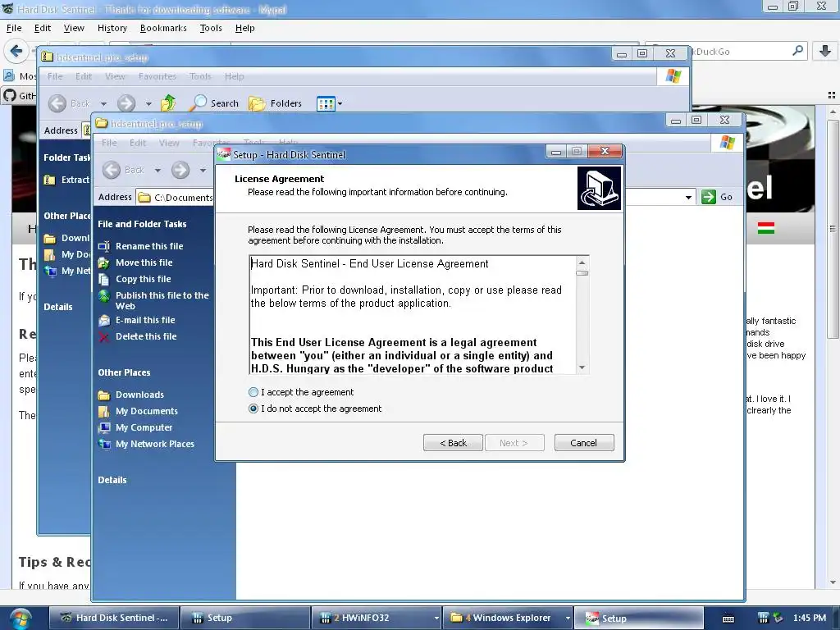The width and height of the screenshot is (840, 630).
Task: Open Forward history dropdown in front Explorer
Action: click(203, 171)
